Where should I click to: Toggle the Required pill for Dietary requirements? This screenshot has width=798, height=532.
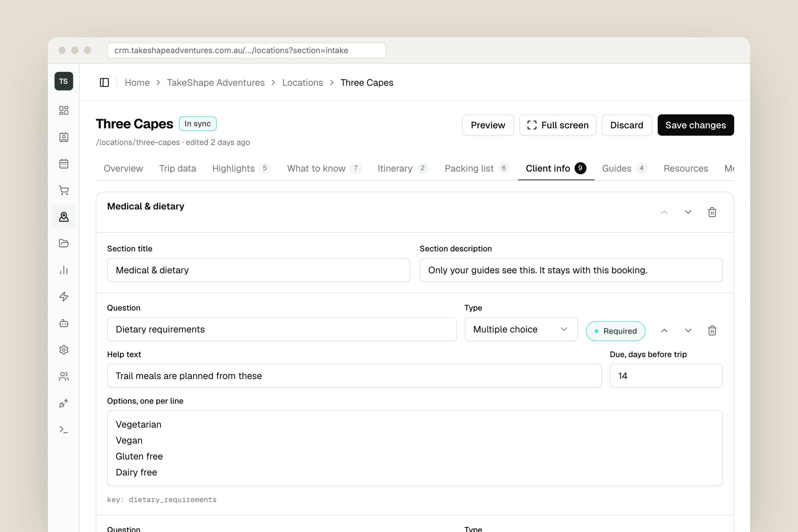coord(615,331)
